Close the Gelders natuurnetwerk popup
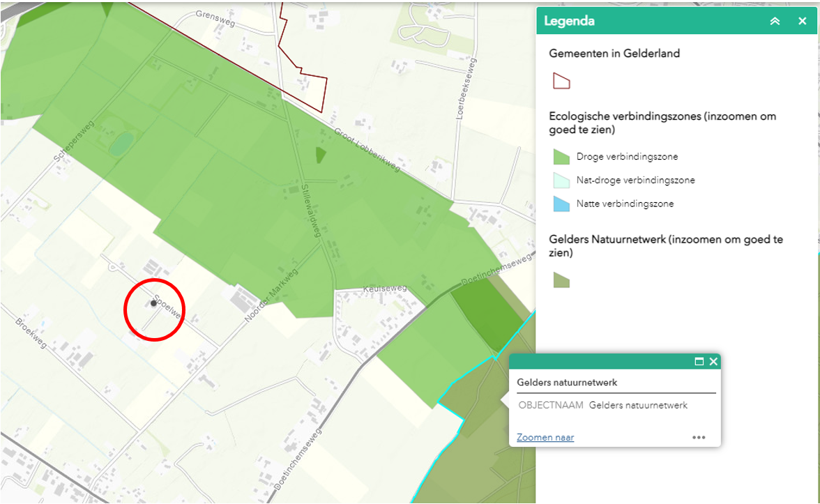 (x=713, y=362)
